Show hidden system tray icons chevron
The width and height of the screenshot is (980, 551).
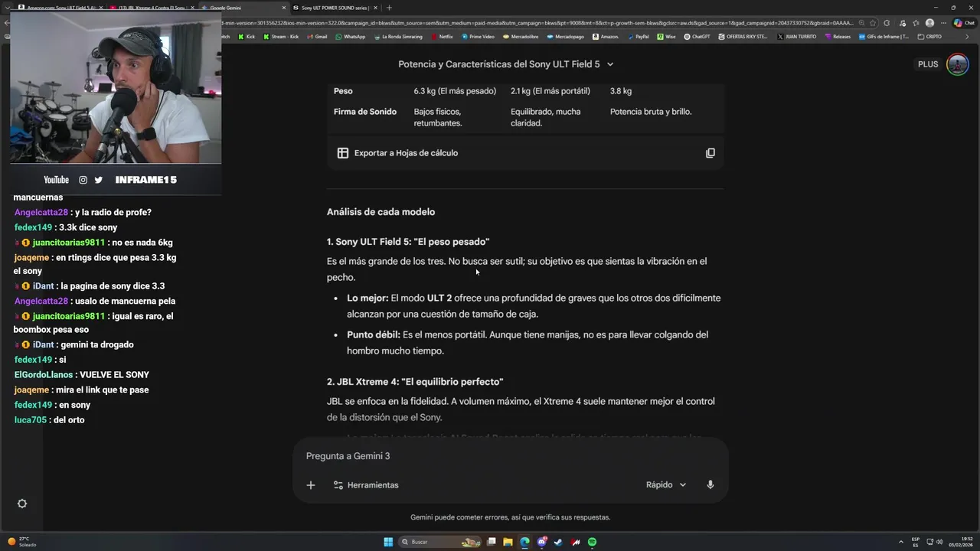click(x=901, y=542)
